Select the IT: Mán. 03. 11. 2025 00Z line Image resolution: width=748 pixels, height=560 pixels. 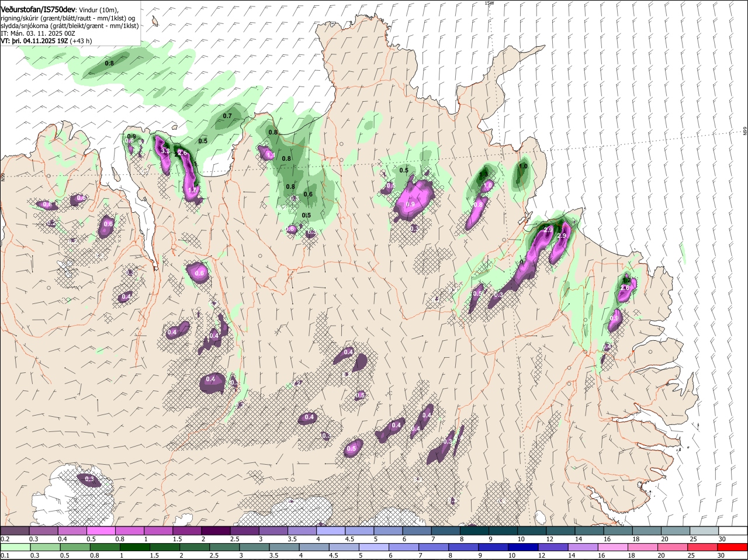point(38,33)
